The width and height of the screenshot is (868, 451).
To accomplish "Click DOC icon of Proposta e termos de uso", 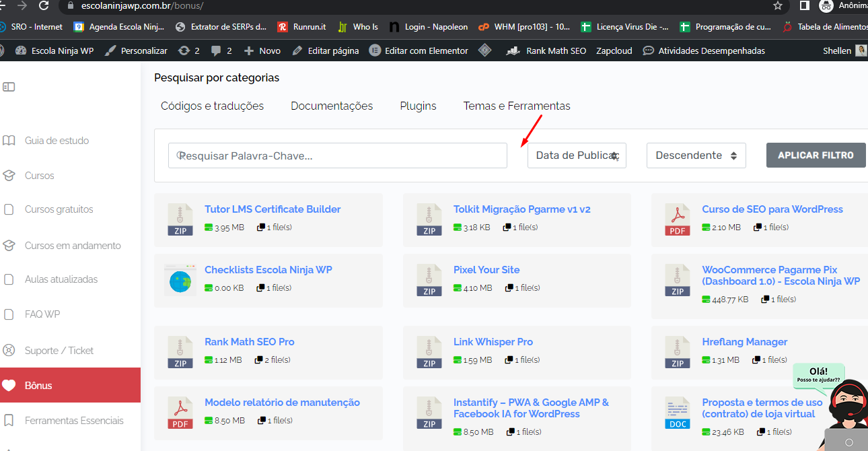I will (x=678, y=412).
